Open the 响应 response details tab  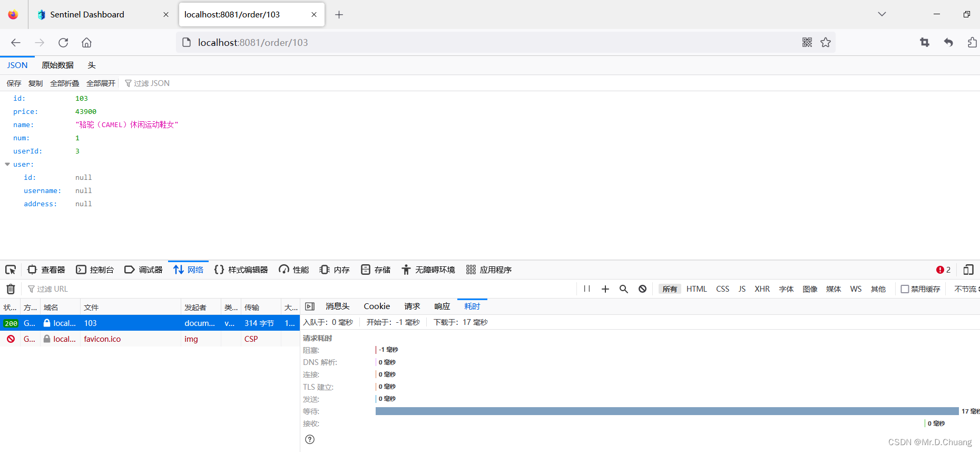(442, 306)
